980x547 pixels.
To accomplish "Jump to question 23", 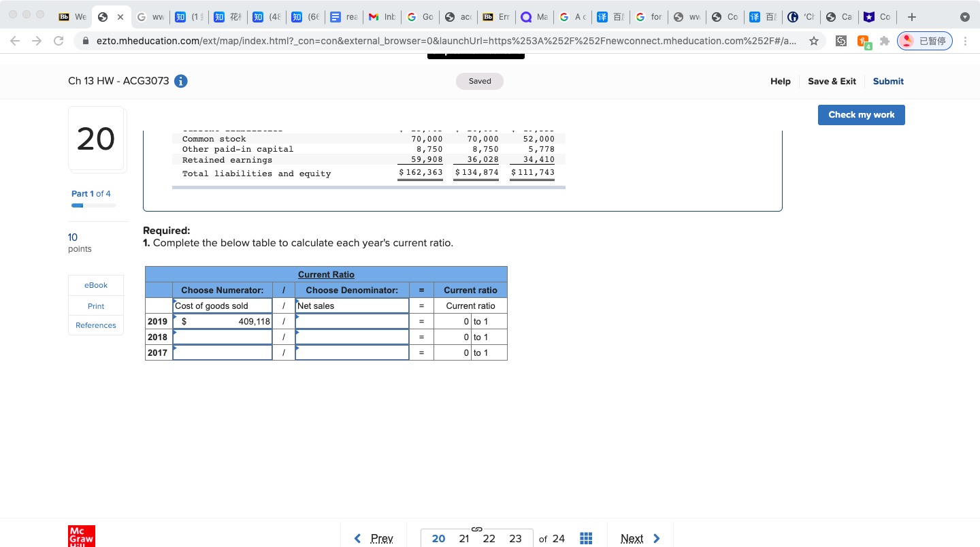I will point(515,538).
